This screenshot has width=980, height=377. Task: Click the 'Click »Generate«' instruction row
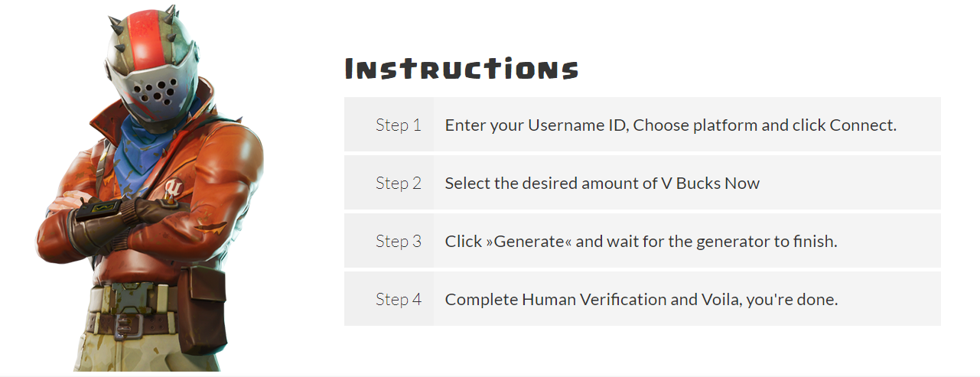click(641, 241)
